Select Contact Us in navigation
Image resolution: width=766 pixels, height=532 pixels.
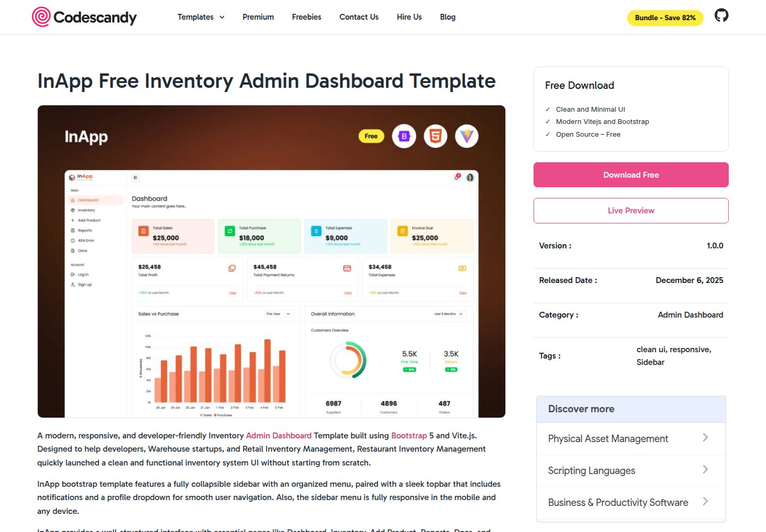(359, 17)
